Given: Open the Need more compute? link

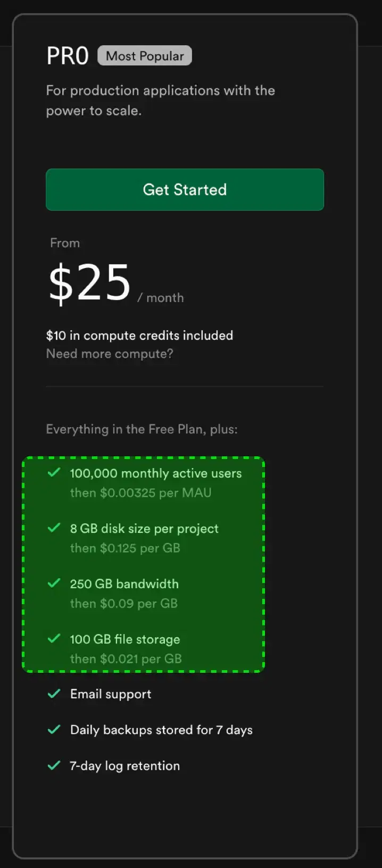Looking at the screenshot, I should pos(110,354).
